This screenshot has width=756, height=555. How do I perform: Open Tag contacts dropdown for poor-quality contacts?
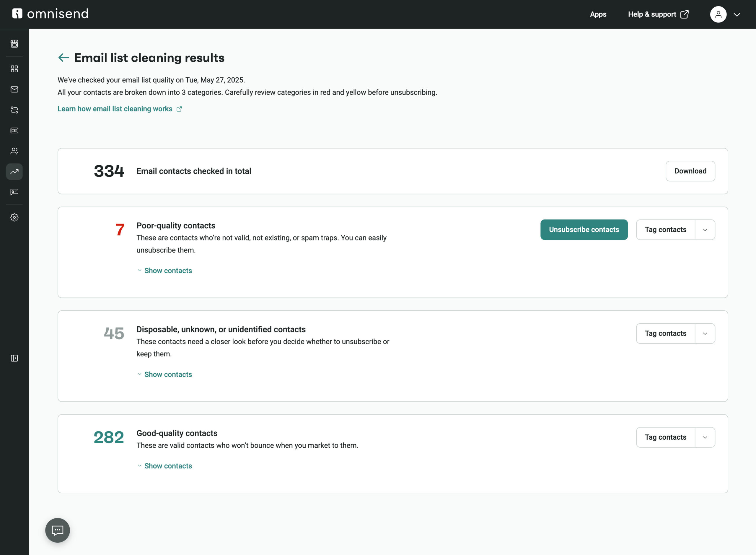pos(705,230)
